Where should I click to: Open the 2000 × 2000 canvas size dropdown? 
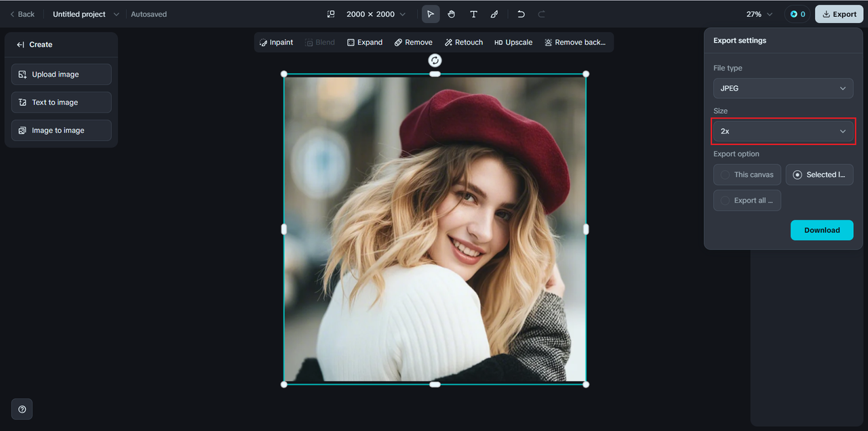[376, 14]
